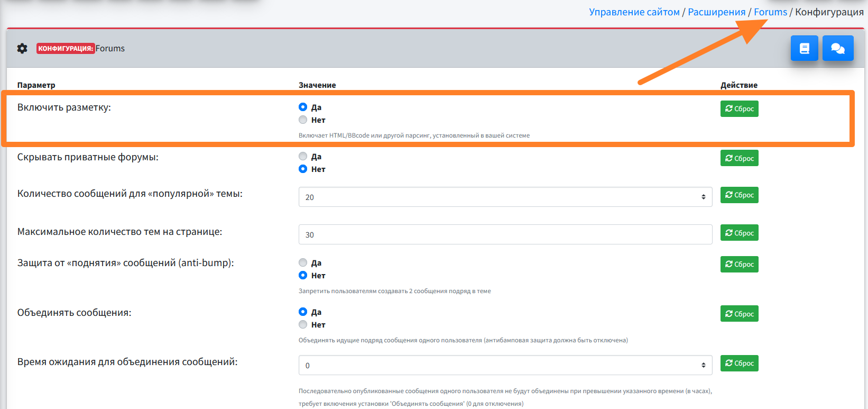Reset the anti-bump protection setting
This screenshot has height=409, width=868.
tap(739, 264)
